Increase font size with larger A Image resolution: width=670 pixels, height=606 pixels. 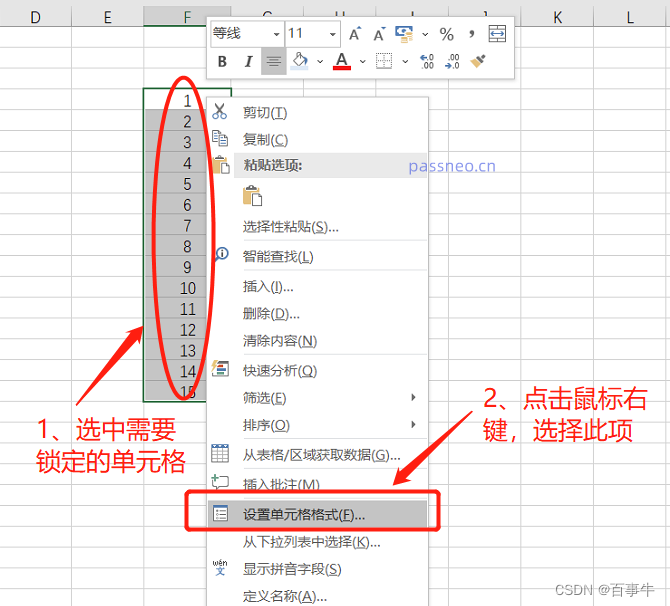pyautogui.click(x=355, y=34)
